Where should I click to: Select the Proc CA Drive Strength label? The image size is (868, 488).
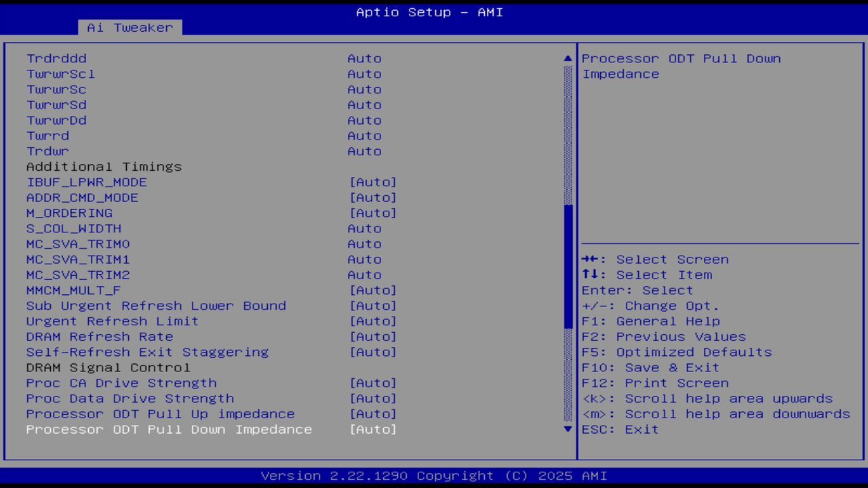pyautogui.click(x=121, y=384)
